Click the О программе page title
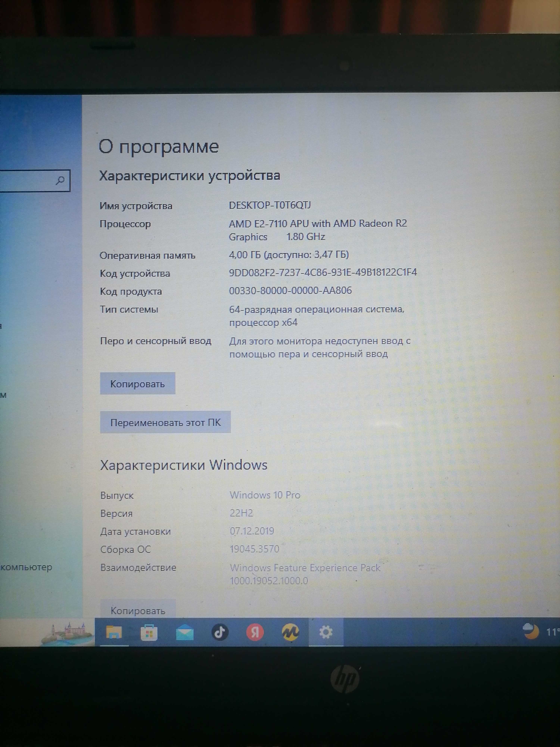The height and width of the screenshot is (747, 560). [x=159, y=147]
